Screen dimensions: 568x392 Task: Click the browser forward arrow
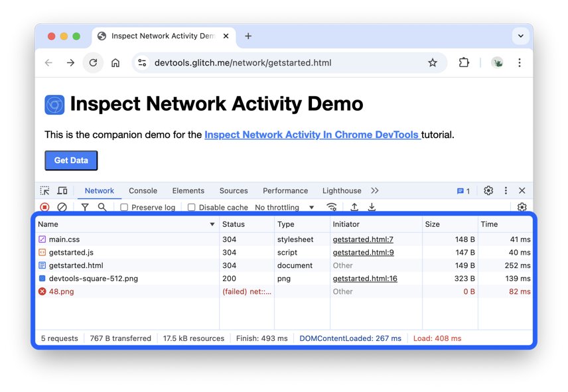tap(70, 62)
